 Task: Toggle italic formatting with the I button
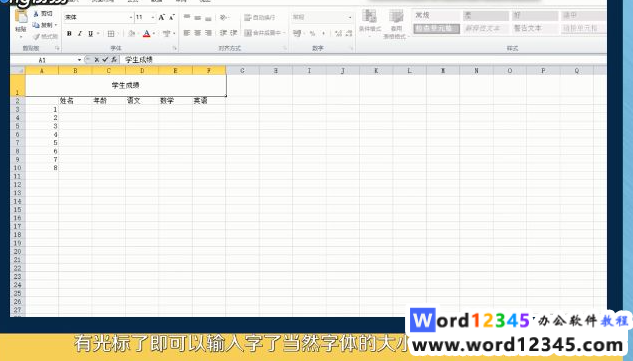[x=80, y=34]
